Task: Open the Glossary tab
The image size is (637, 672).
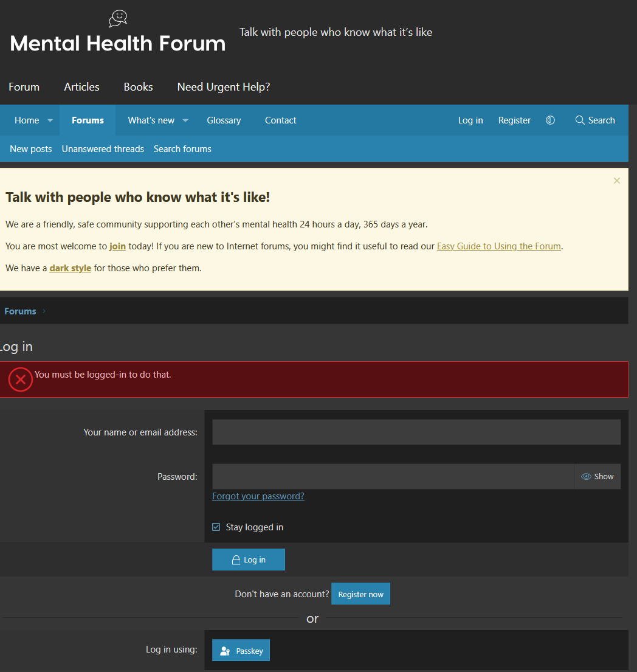Action: pos(224,120)
